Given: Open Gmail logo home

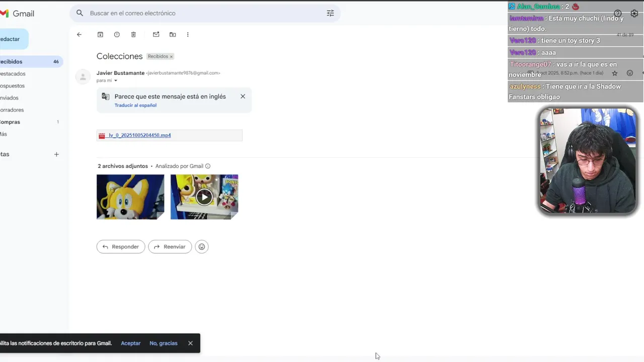Looking at the screenshot, I should point(17,14).
